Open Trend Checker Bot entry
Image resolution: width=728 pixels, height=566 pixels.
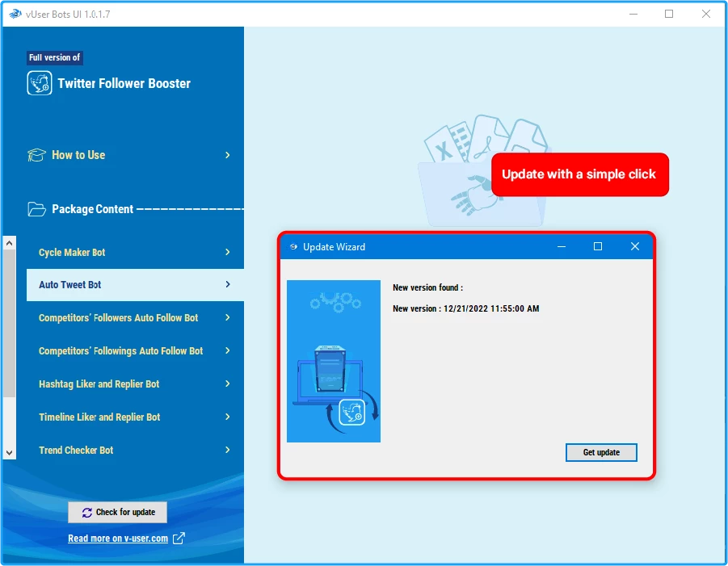tap(135, 450)
